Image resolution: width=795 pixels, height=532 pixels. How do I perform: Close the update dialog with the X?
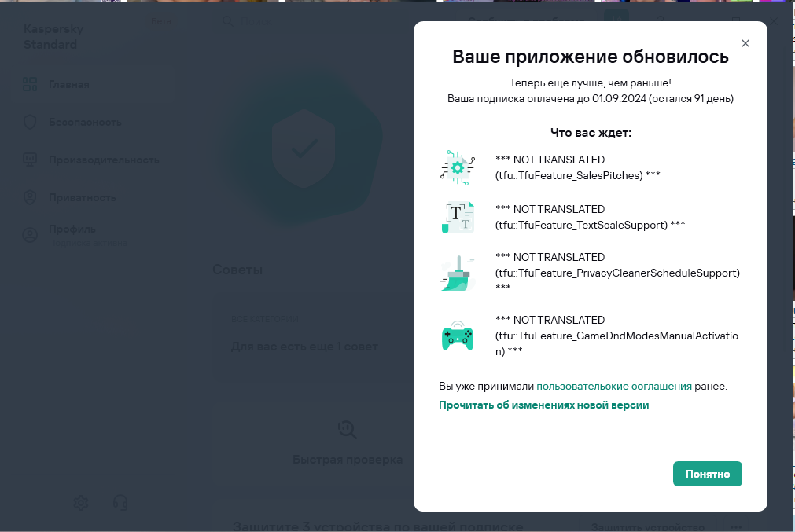(x=745, y=43)
